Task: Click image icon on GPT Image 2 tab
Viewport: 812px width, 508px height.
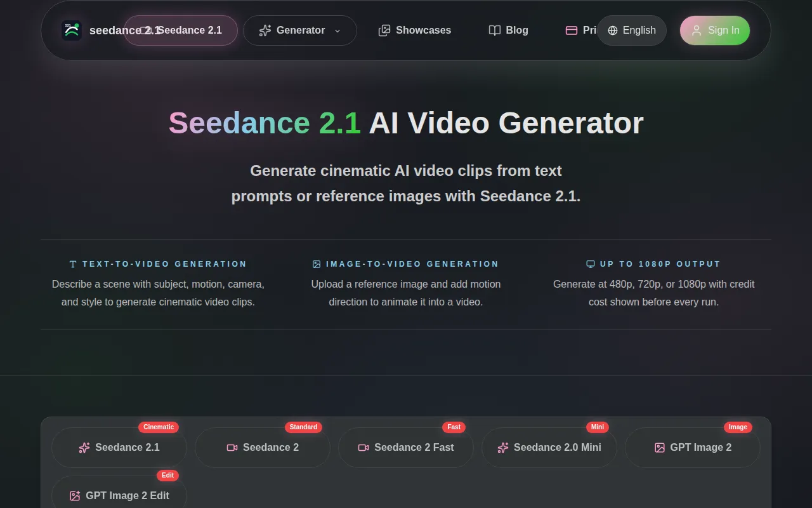Action: click(x=660, y=448)
